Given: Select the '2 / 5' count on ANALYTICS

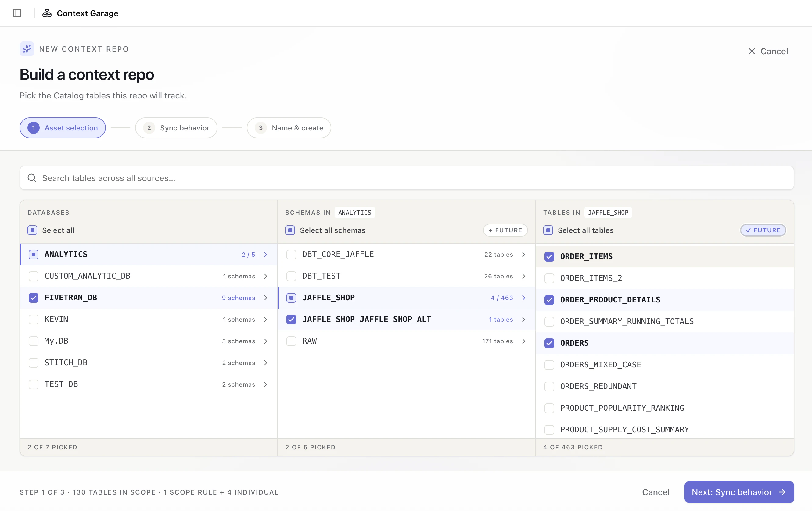Looking at the screenshot, I should click(x=248, y=255).
